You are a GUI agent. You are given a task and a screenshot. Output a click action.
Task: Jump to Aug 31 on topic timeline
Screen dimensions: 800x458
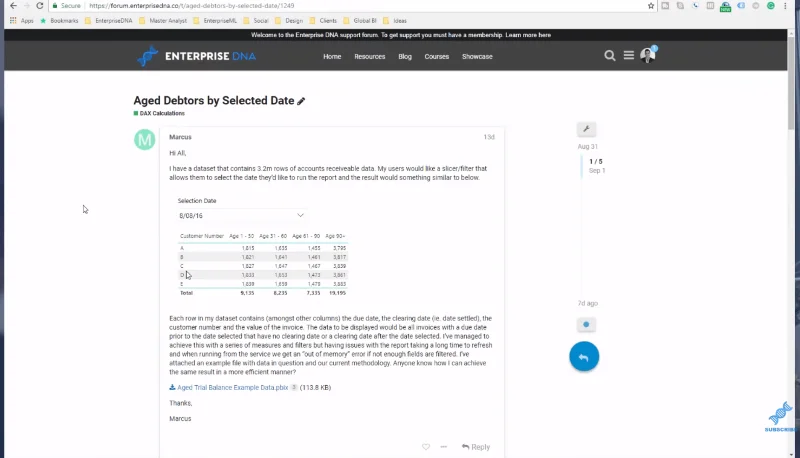coord(587,146)
